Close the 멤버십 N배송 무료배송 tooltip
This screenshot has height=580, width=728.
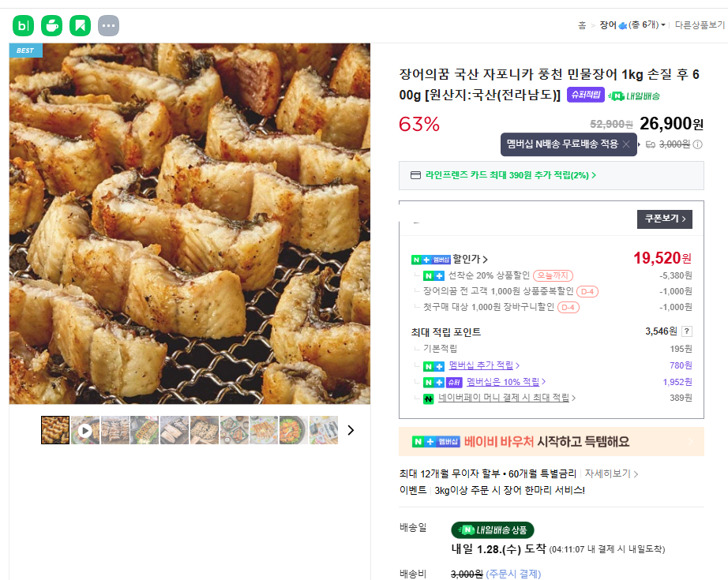coord(626,144)
